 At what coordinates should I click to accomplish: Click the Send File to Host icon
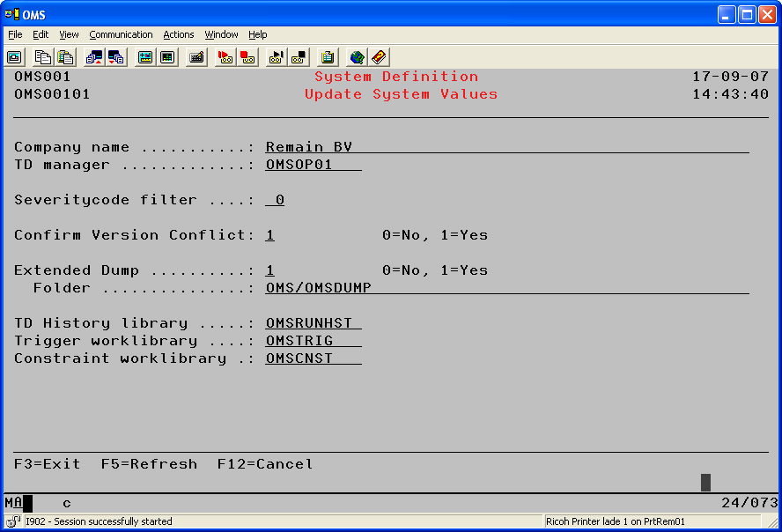coord(93,57)
